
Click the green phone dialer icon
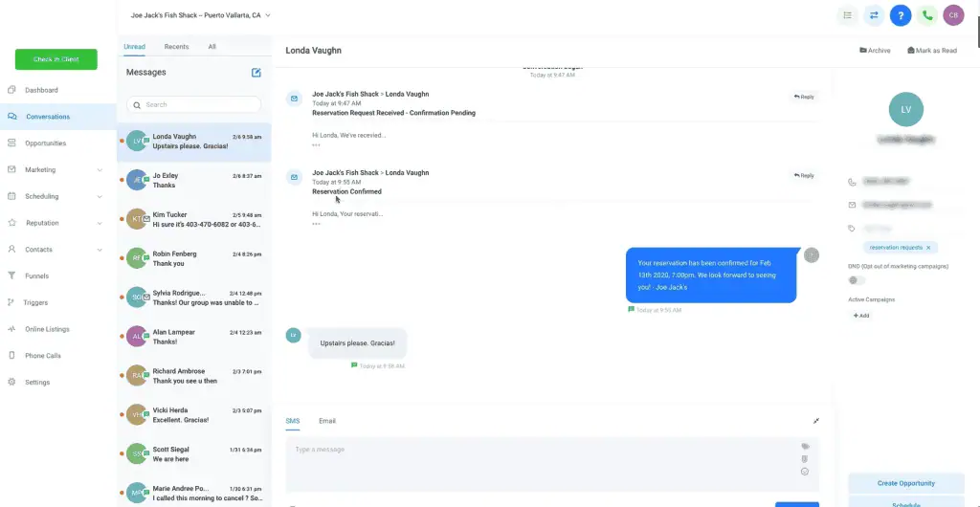pos(927,15)
